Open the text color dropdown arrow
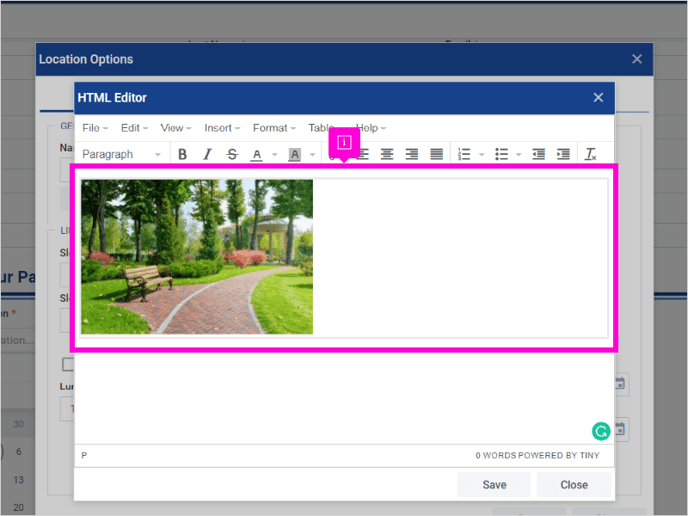The width and height of the screenshot is (688, 516). click(275, 154)
